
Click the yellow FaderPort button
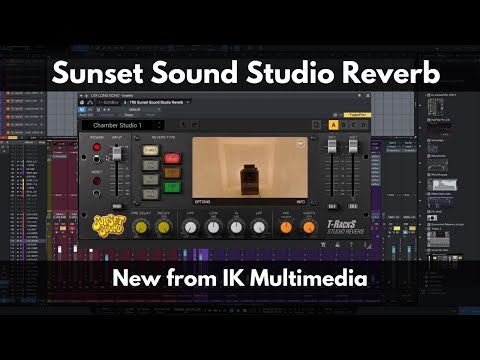pyautogui.click(x=357, y=115)
